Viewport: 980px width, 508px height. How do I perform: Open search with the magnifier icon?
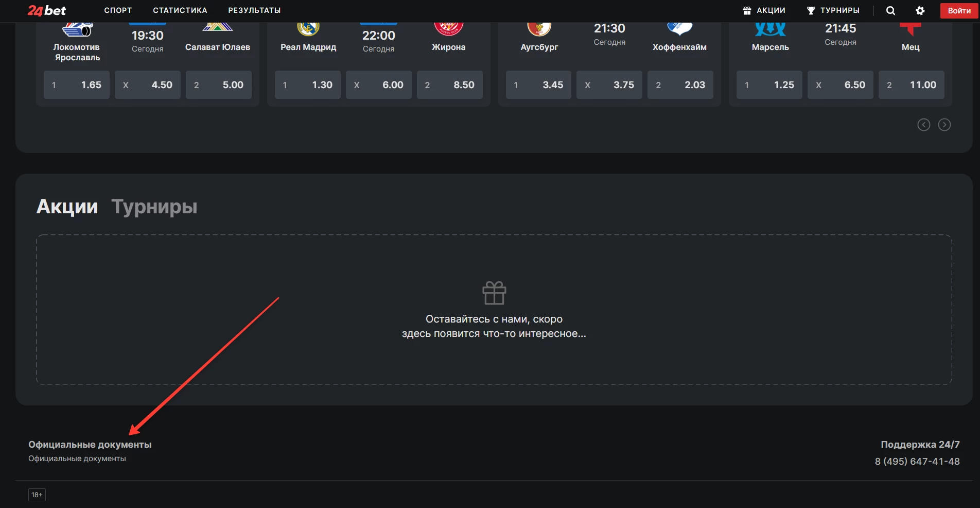click(x=890, y=10)
